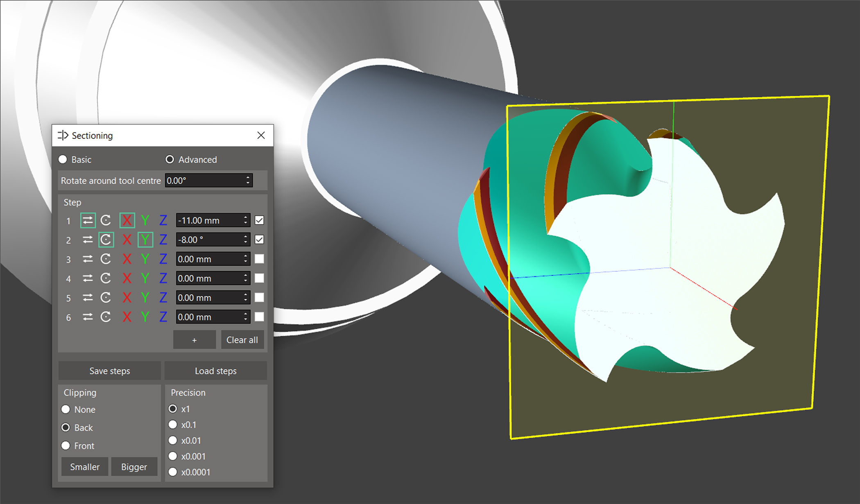Select x0.01 precision
This screenshot has height=504, width=860.
pyautogui.click(x=173, y=440)
